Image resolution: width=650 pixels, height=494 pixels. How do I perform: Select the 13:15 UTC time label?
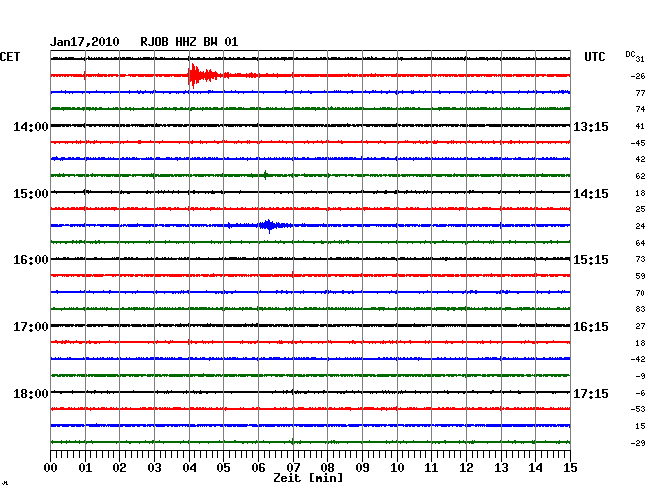tap(591, 127)
